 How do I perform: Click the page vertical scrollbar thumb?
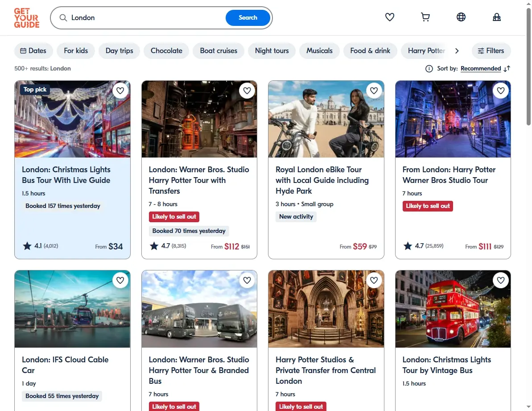(528, 67)
